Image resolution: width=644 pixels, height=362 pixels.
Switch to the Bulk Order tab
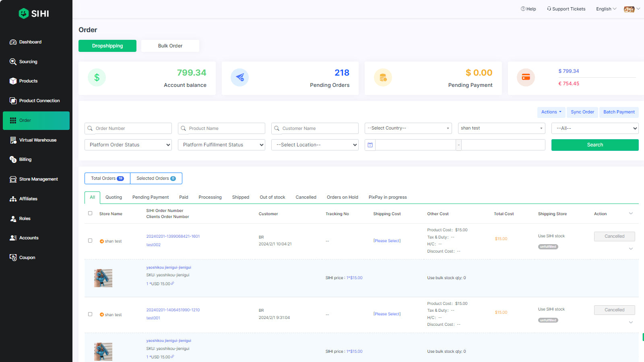click(x=170, y=46)
